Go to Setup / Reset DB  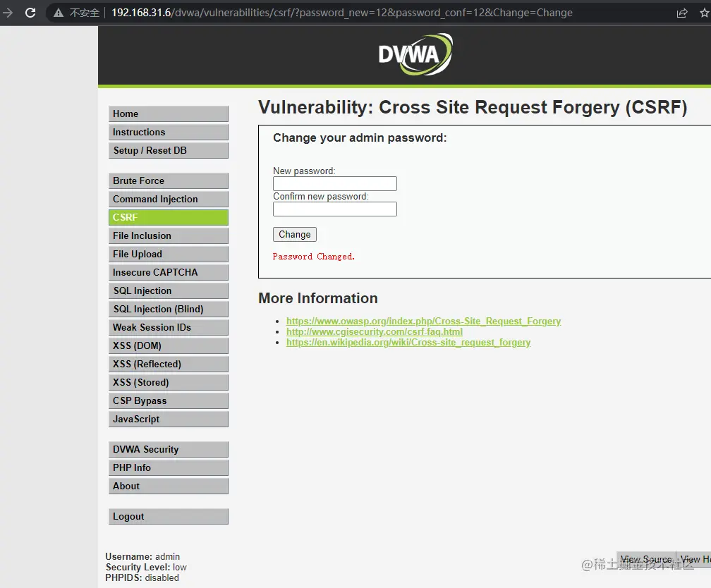coord(168,150)
